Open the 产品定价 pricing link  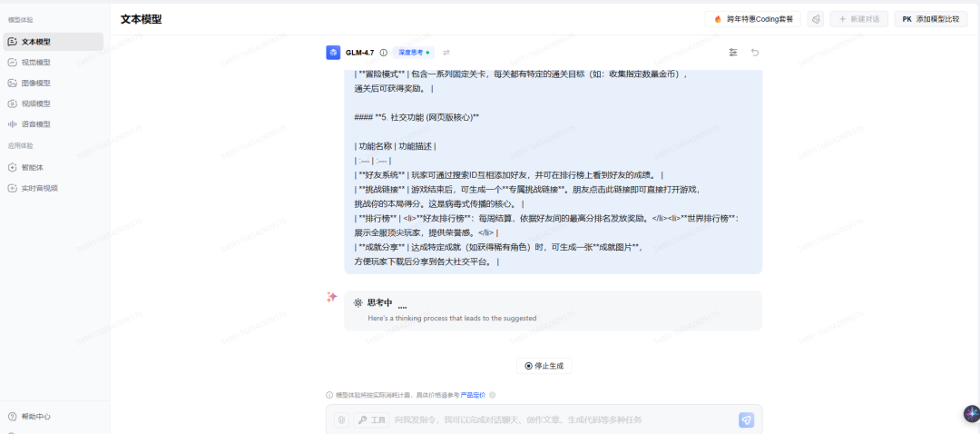click(x=473, y=395)
